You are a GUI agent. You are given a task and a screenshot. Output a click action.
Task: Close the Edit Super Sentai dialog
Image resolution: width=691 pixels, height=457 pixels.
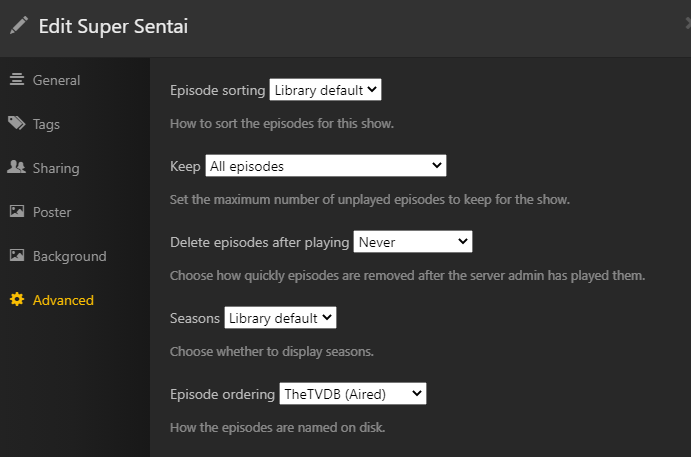click(686, 22)
